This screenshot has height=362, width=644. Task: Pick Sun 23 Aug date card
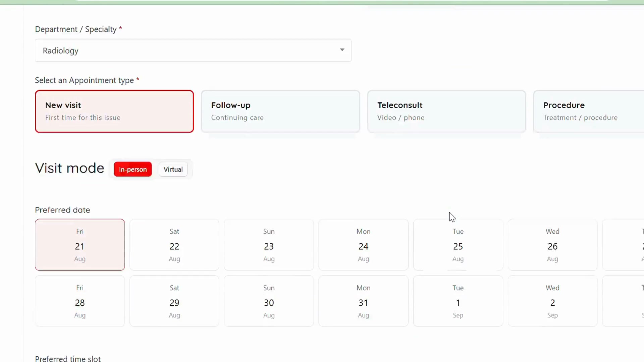click(269, 245)
